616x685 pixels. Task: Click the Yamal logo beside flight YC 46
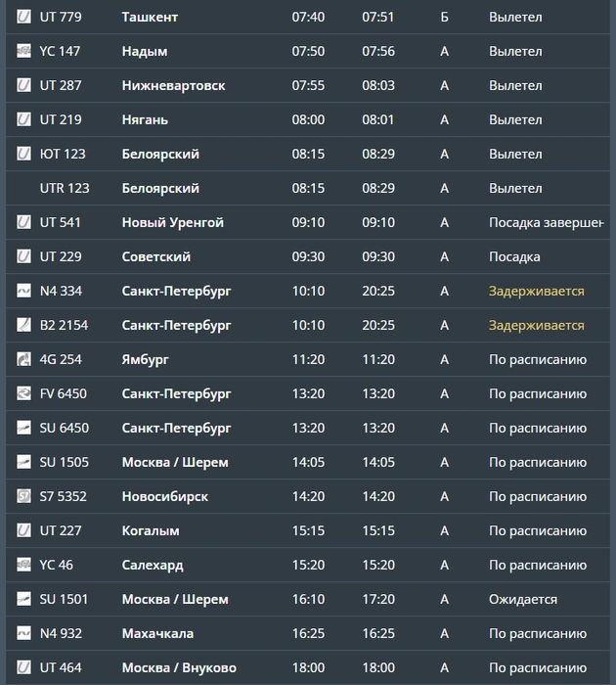pyautogui.click(x=23, y=565)
